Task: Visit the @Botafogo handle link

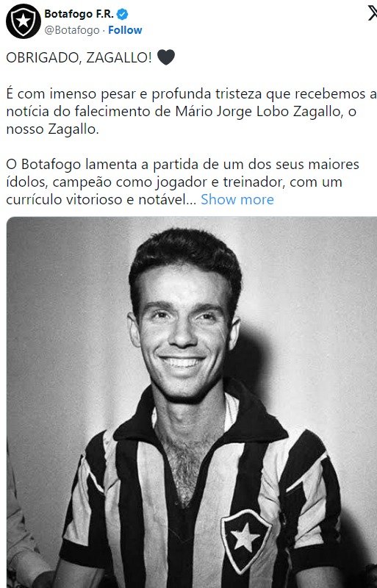Action: click(72, 30)
